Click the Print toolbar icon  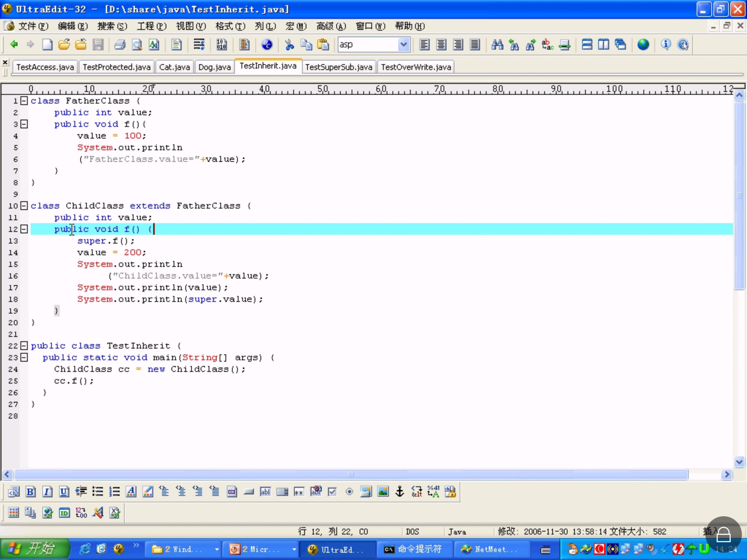(x=120, y=44)
